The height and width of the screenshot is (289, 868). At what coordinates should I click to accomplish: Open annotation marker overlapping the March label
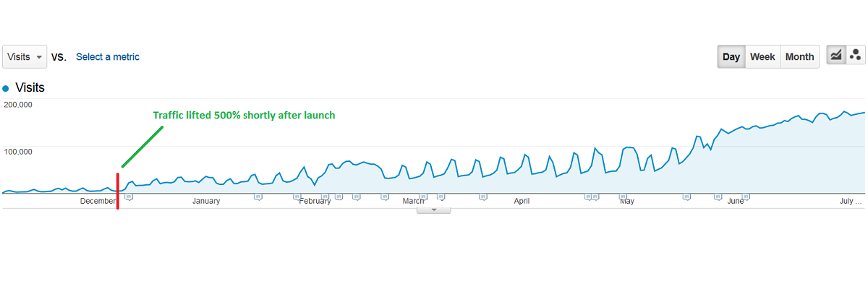point(423,196)
